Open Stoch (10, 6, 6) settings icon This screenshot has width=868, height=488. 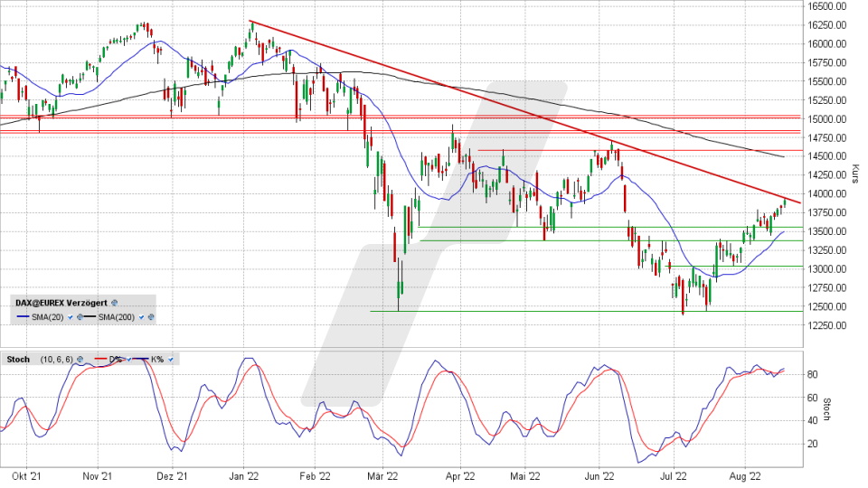click(x=79, y=360)
